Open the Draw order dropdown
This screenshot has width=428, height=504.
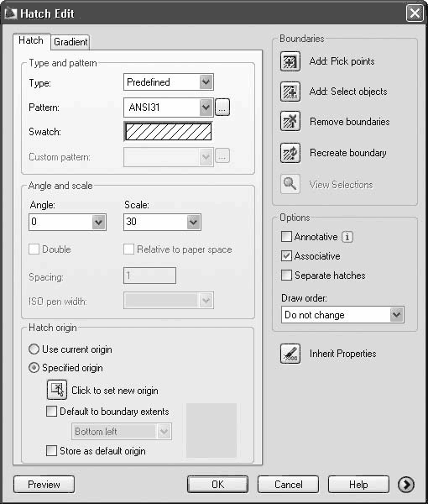[342, 315]
